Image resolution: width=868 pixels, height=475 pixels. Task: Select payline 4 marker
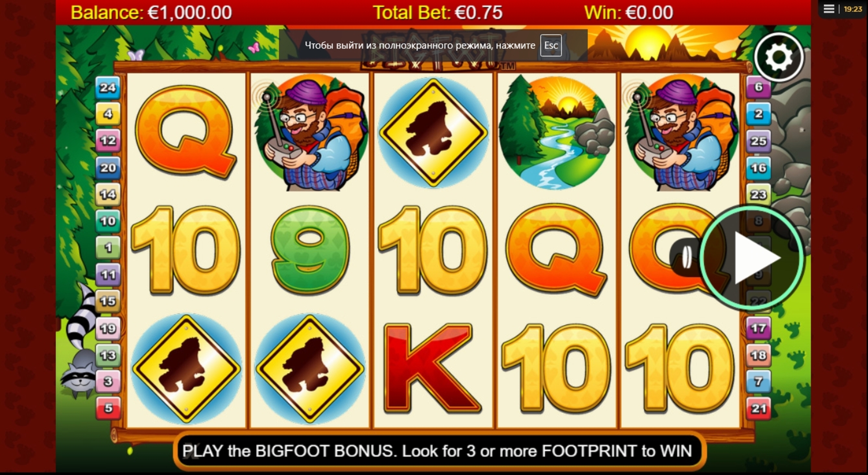pyautogui.click(x=108, y=114)
